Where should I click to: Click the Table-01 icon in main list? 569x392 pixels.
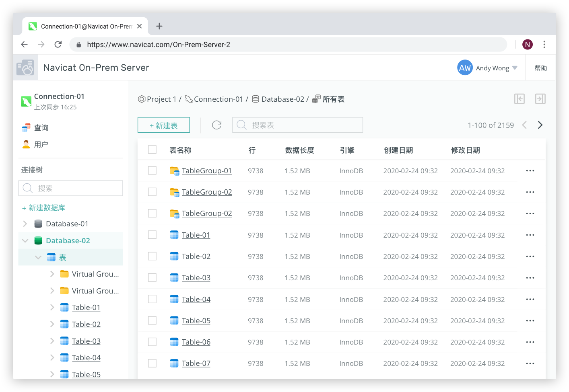[x=174, y=235]
